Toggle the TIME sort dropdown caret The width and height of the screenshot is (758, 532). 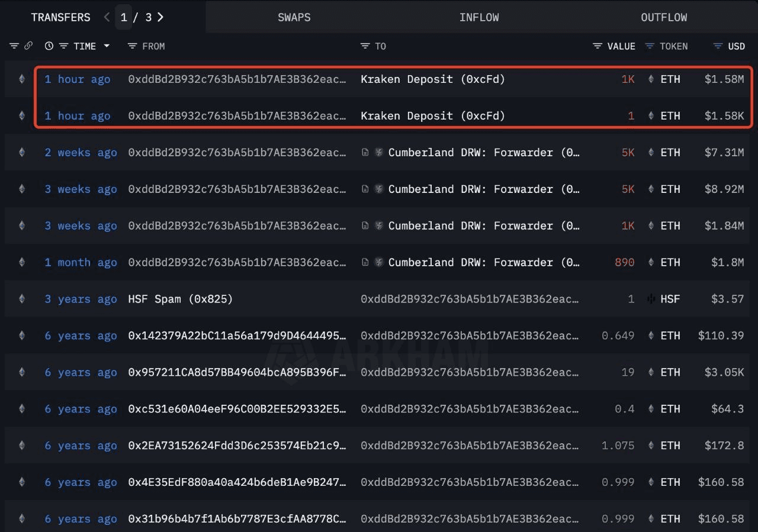[x=107, y=46]
